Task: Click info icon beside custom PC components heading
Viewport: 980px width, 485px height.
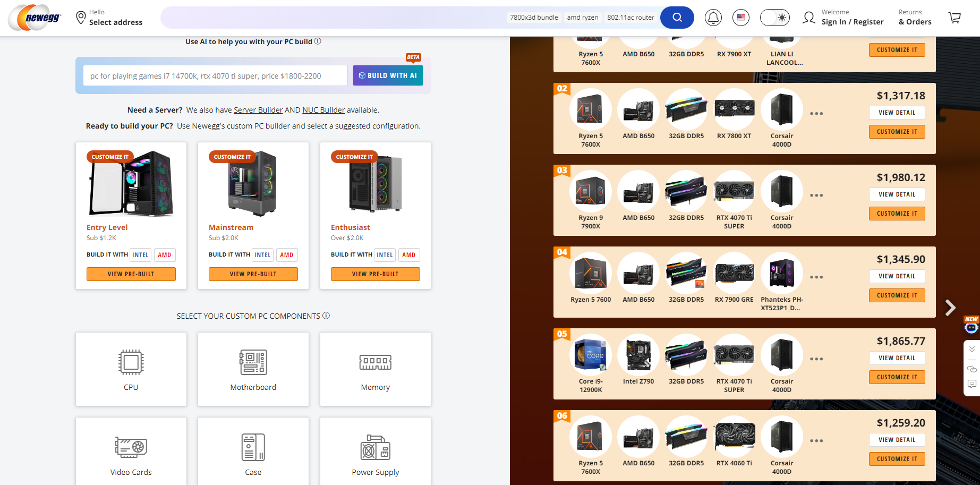Action: (326, 316)
